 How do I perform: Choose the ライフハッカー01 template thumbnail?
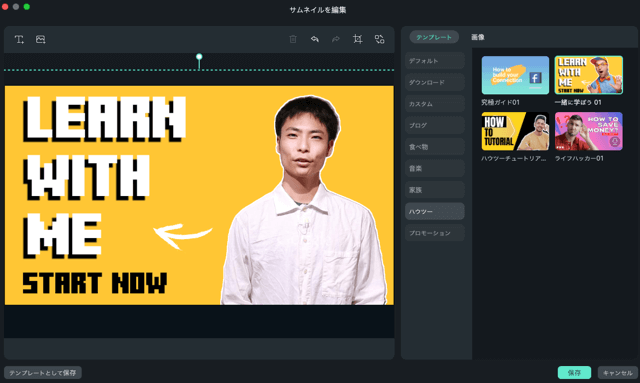coord(589,131)
